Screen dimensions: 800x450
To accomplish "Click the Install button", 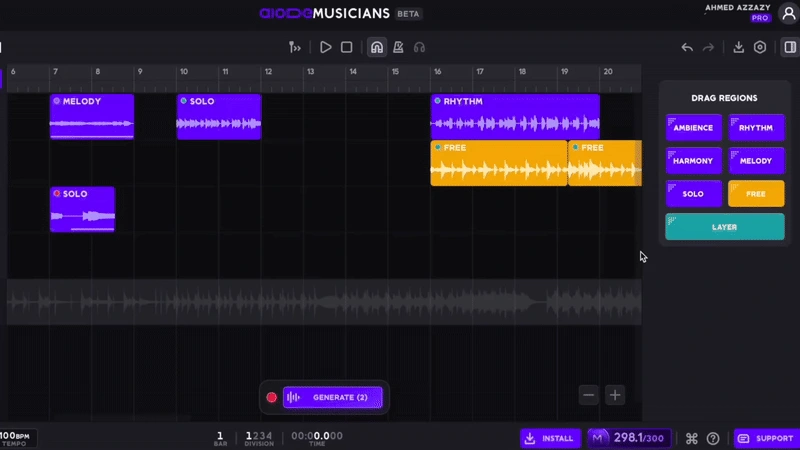I will coord(550,438).
